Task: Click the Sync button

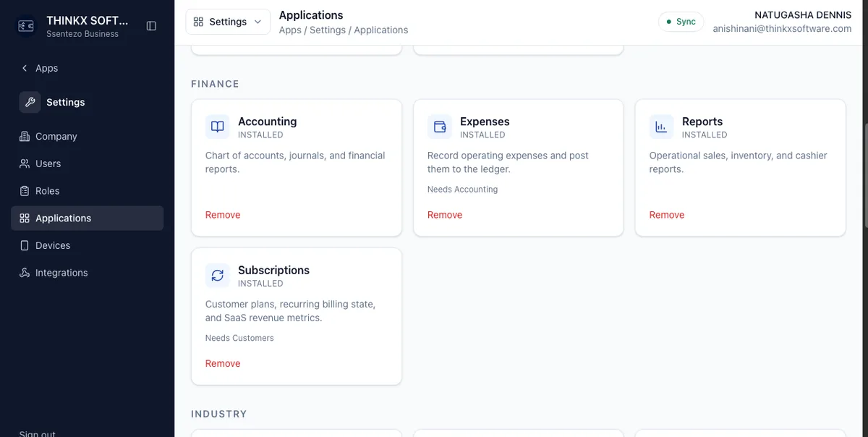Action: tap(681, 22)
